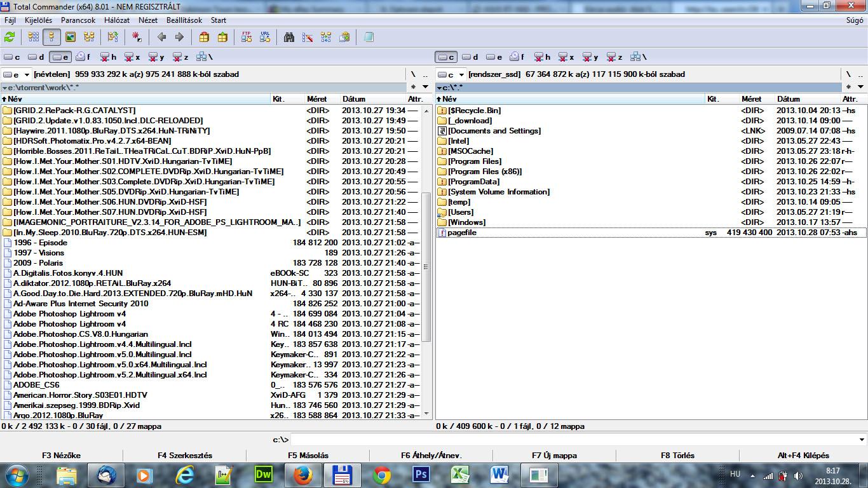
Task: Click the green Refresh (reread source) icon
Action: point(10,37)
